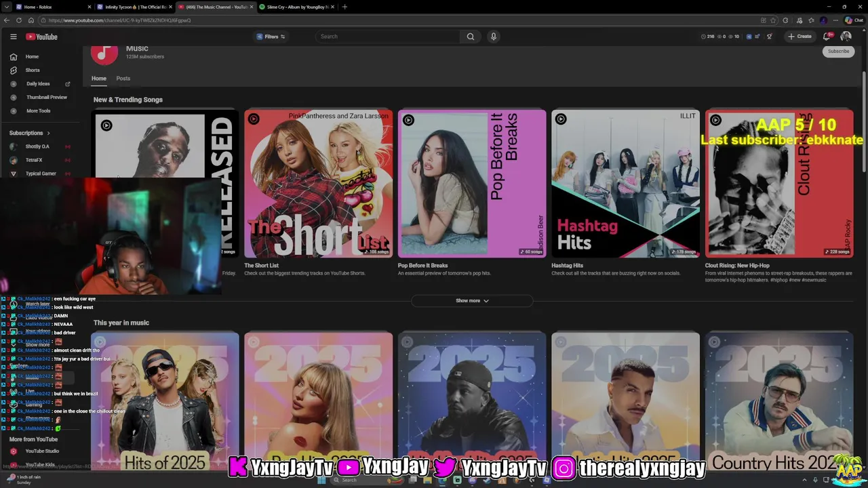Click Daily Ideas sidebar label
Viewport: 868px width, 488px height.
38,84
